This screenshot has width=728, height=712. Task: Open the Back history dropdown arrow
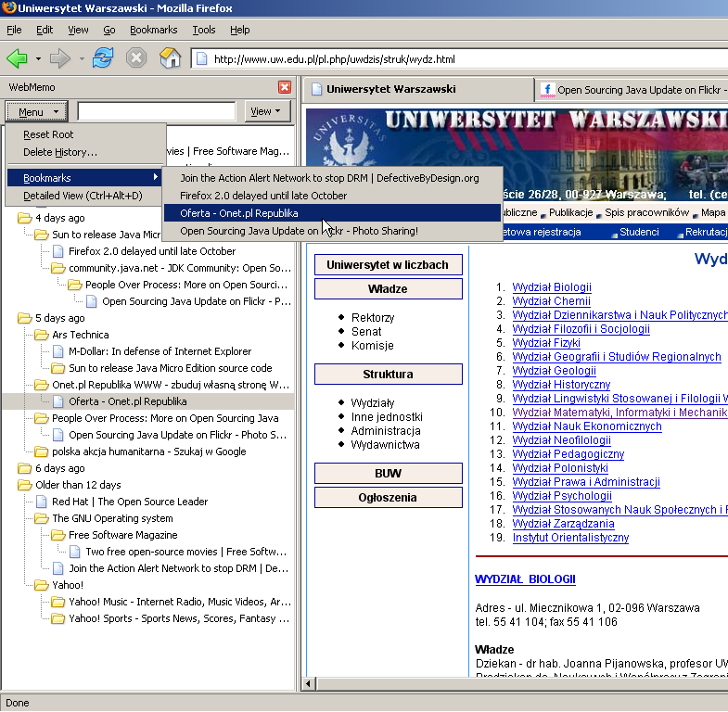[x=39, y=59]
